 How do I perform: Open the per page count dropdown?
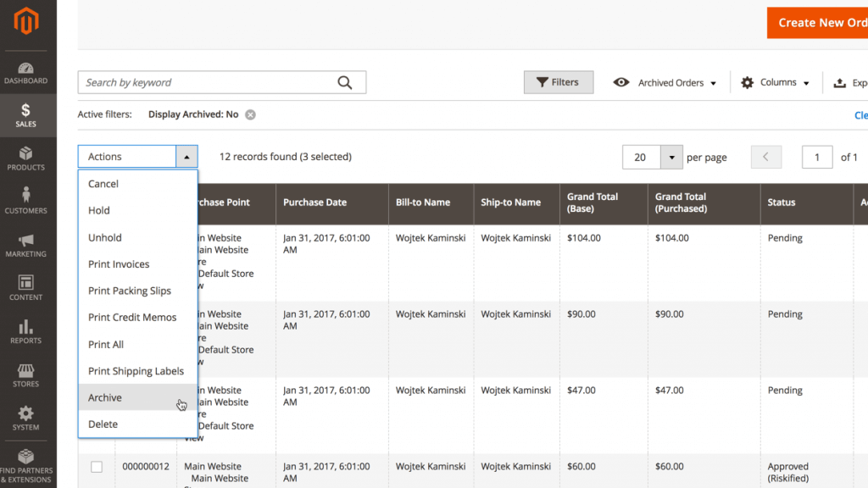click(x=671, y=158)
